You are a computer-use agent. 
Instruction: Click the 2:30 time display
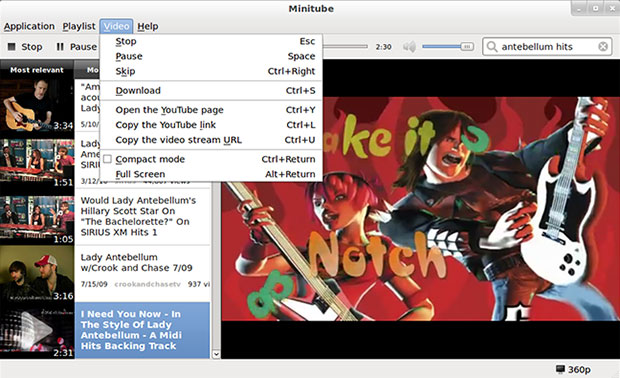click(384, 47)
